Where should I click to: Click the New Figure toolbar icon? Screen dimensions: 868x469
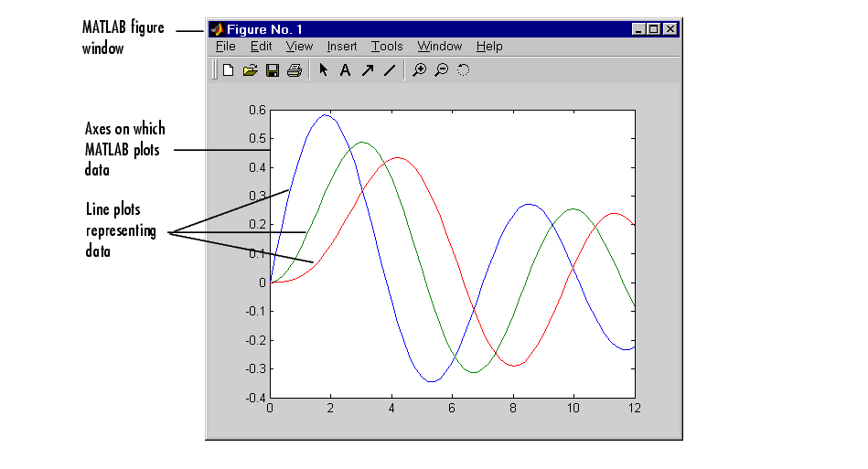(229, 70)
